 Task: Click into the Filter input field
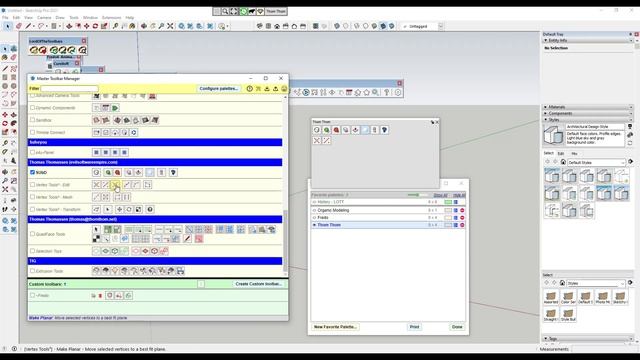tap(69, 89)
